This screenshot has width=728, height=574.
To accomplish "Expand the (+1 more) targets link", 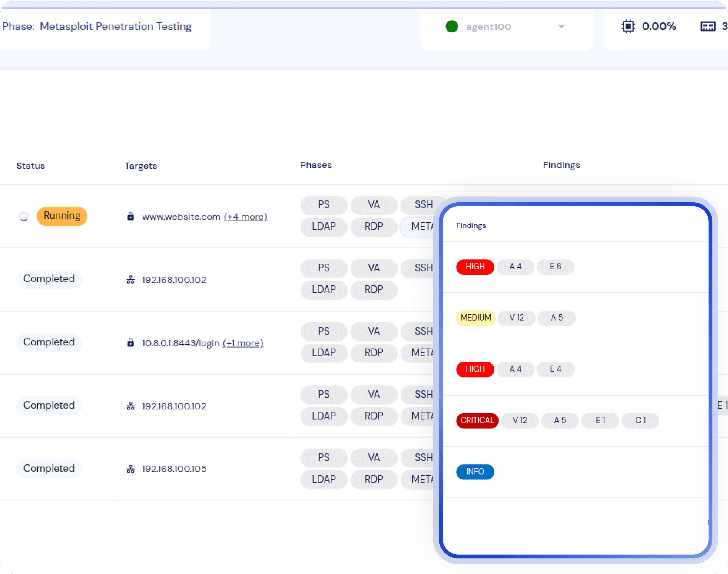I will coord(243,343).
